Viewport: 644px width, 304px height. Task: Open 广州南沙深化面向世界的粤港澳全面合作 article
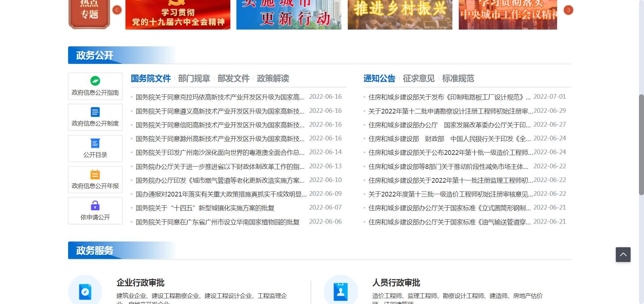(x=220, y=153)
